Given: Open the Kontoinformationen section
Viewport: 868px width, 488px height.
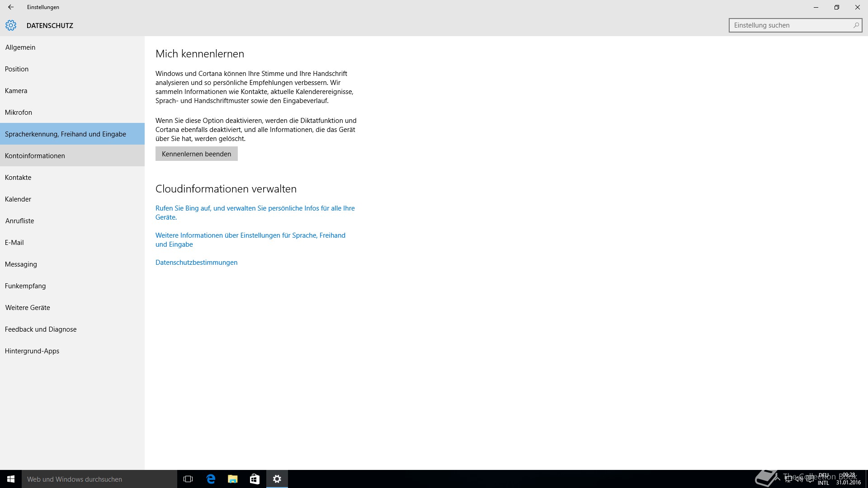Looking at the screenshot, I should point(35,156).
